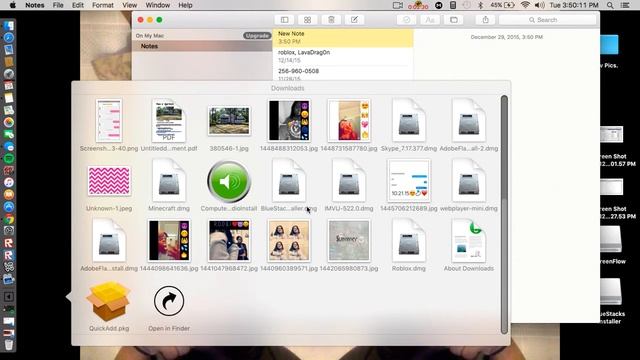Open the 380546-1.jpg house image

(229, 125)
